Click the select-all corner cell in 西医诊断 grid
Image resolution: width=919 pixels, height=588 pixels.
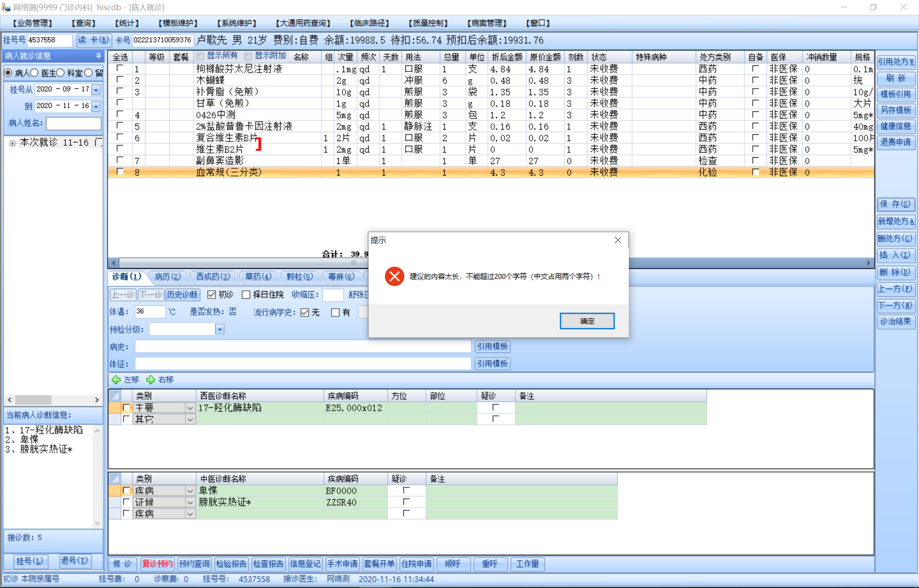point(115,396)
